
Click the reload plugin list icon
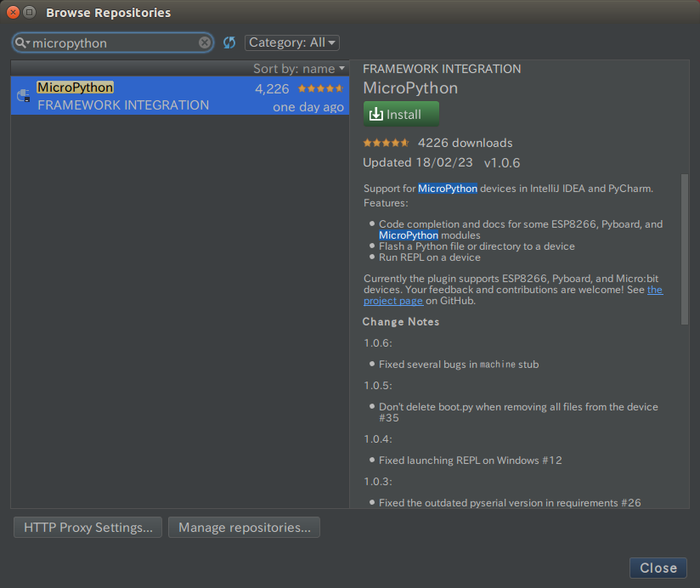pos(229,42)
